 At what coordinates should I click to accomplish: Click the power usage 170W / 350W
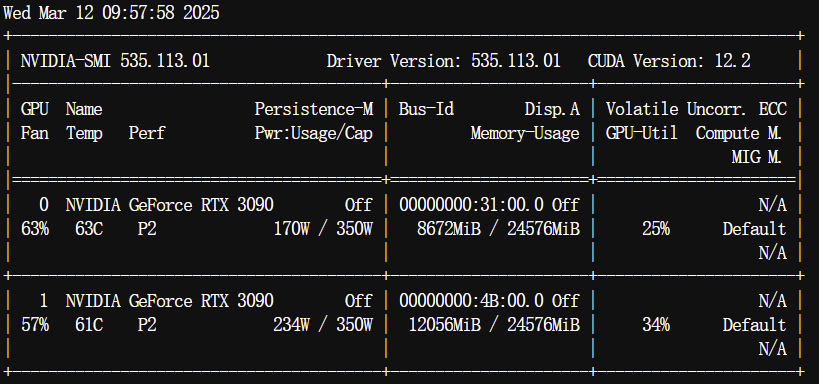(x=323, y=229)
